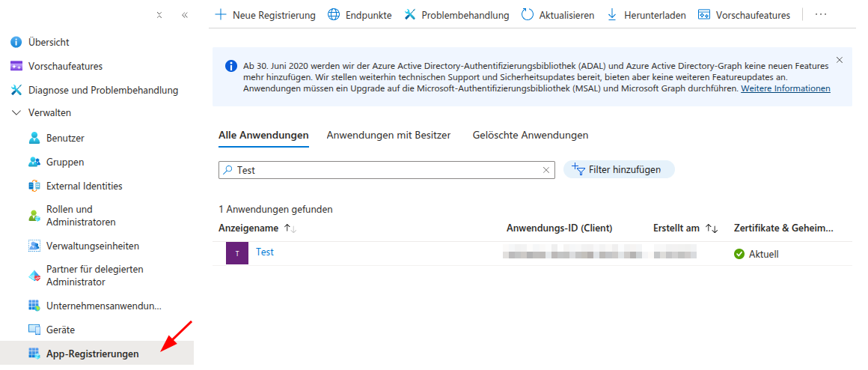Viewport: 868px width, 370px height.
Task: Select External Identities in sidebar
Action: click(84, 186)
